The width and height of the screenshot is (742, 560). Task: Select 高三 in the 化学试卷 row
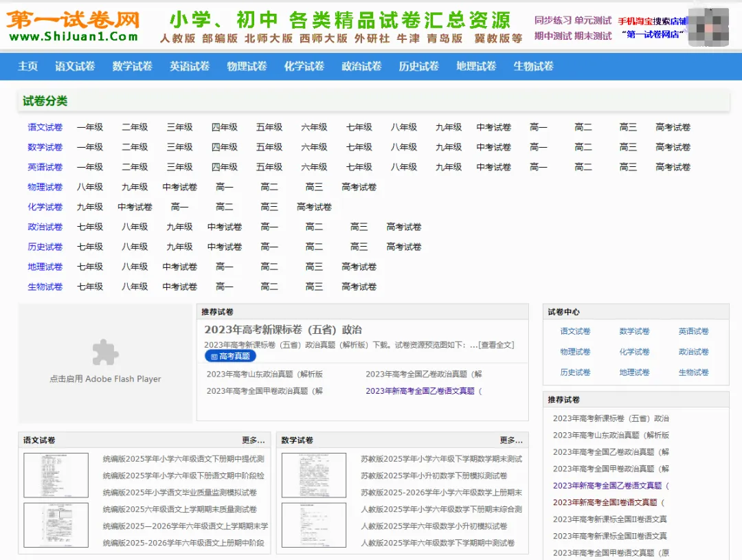(269, 207)
